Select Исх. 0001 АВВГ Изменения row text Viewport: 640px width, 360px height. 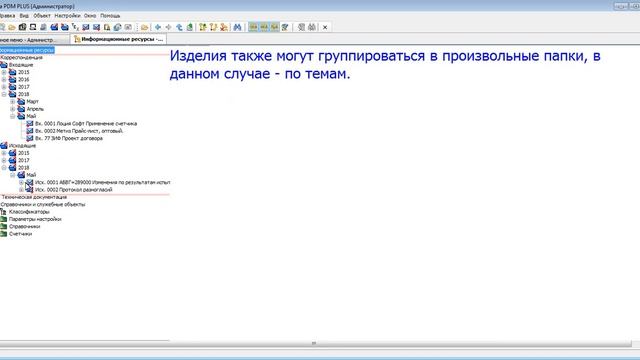pos(102,182)
